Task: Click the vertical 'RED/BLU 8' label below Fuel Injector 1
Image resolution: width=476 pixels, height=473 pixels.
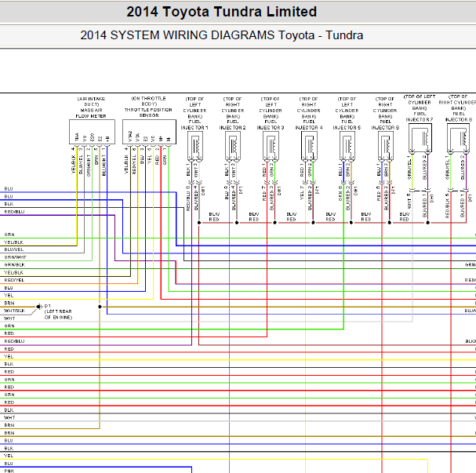Action: (x=188, y=198)
